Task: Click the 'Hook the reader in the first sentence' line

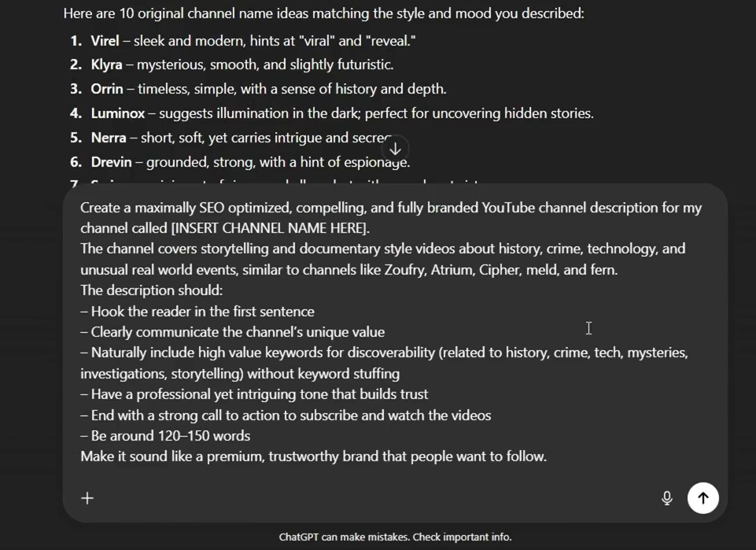Action: (x=197, y=312)
